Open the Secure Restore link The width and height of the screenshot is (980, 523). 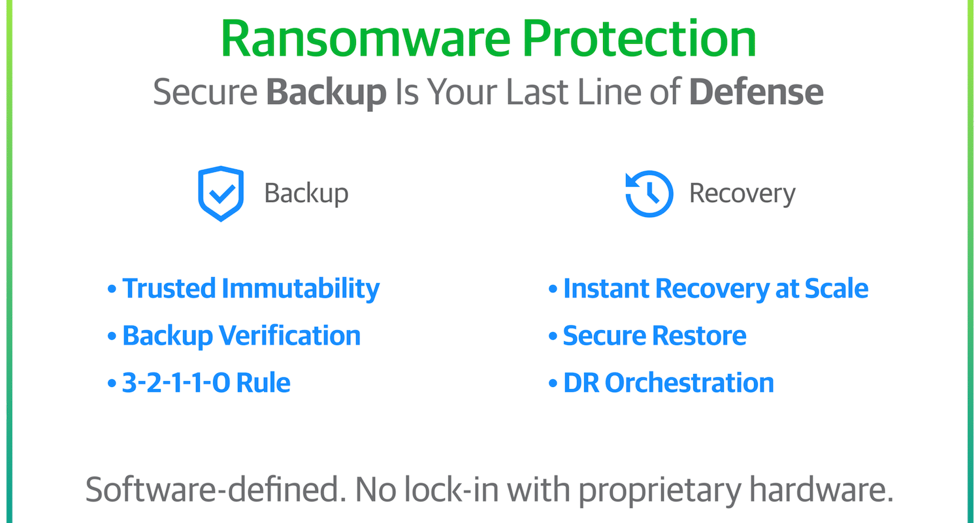point(655,335)
